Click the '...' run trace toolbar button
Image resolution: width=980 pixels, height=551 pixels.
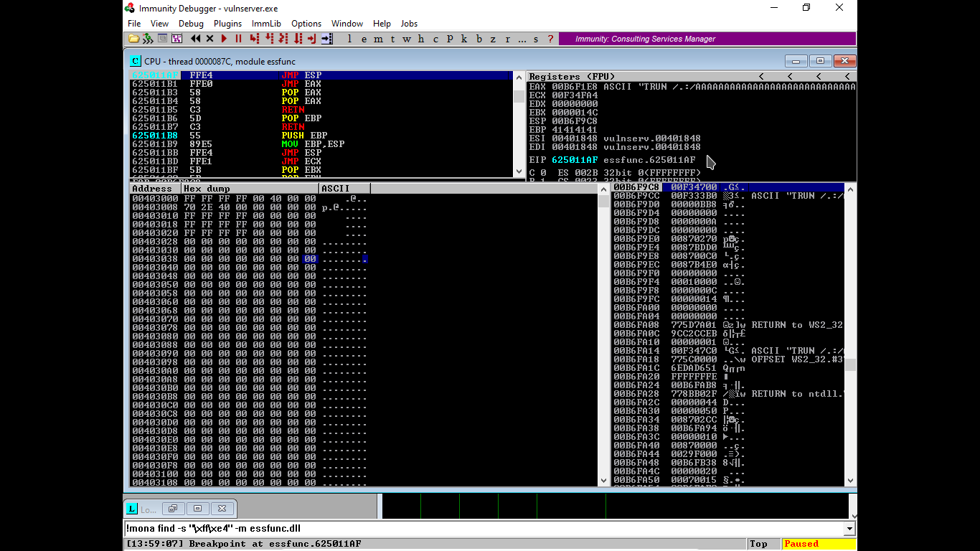coord(522,39)
